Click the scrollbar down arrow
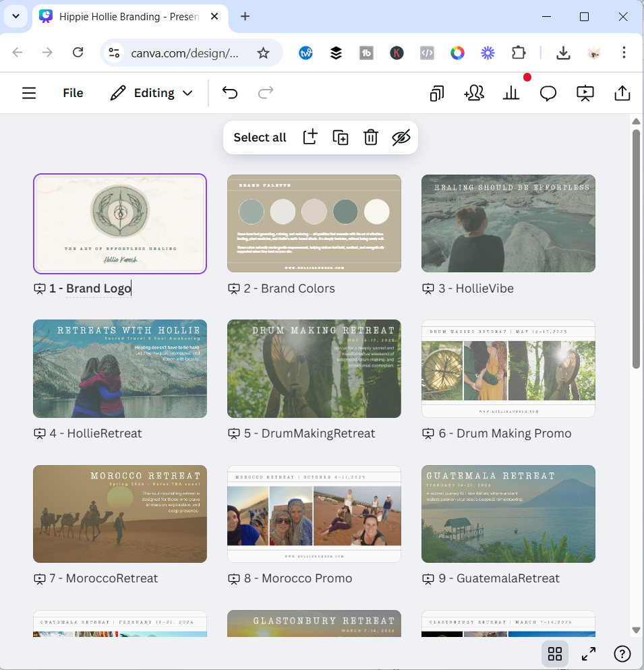Screen dimensions: 644x670 pos(637,630)
